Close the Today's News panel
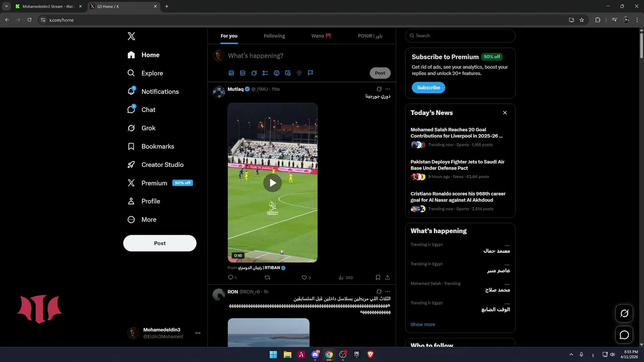This screenshot has width=644, height=362. (x=505, y=113)
